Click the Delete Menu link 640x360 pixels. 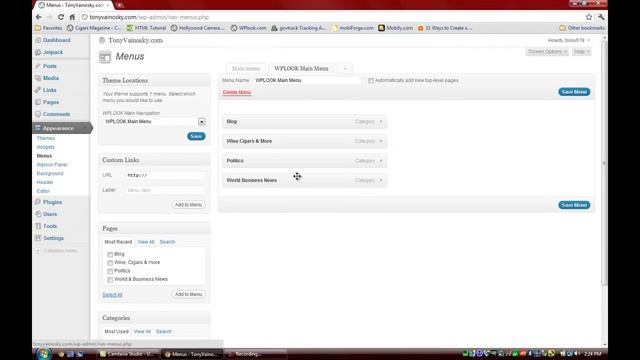[x=237, y=92]
